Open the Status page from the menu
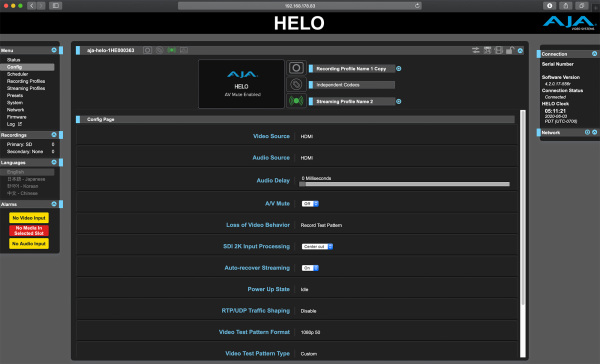This screenshot has height=364, width=600. point(13,60)
